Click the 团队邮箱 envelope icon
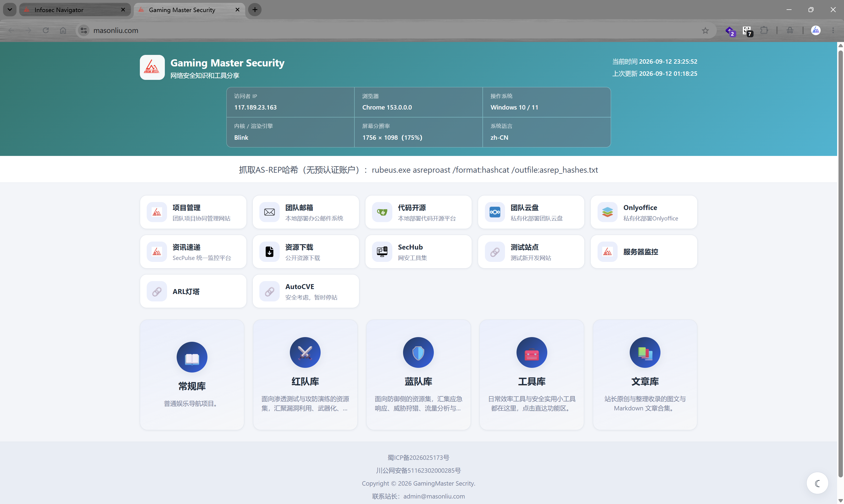844x504 pixels. click(270, 212)
